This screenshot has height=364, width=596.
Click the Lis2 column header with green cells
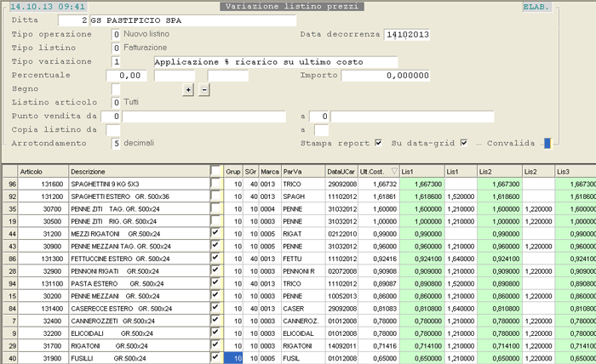coord(500,172)
